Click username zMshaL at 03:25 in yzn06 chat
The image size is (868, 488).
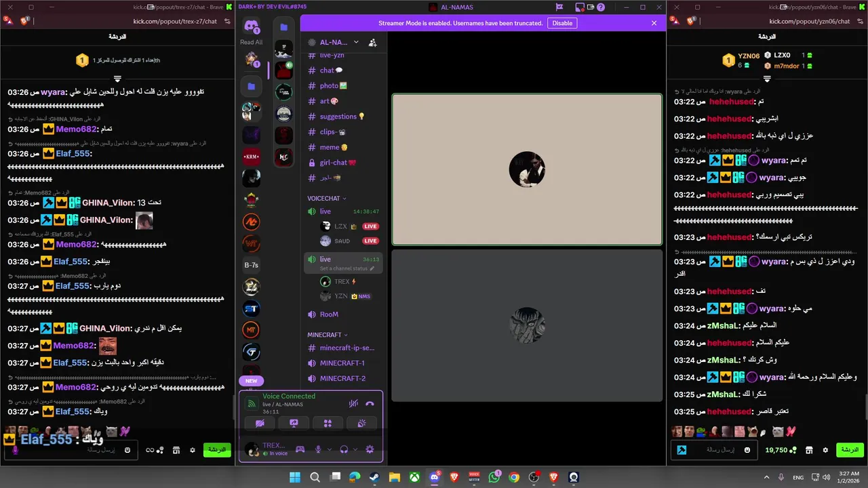coord(722,394)
